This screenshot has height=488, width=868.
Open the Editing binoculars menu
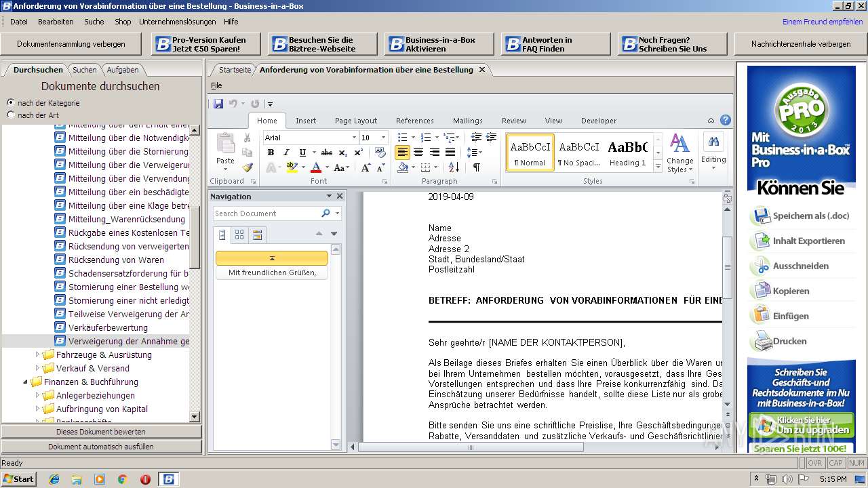pos(713,150)
